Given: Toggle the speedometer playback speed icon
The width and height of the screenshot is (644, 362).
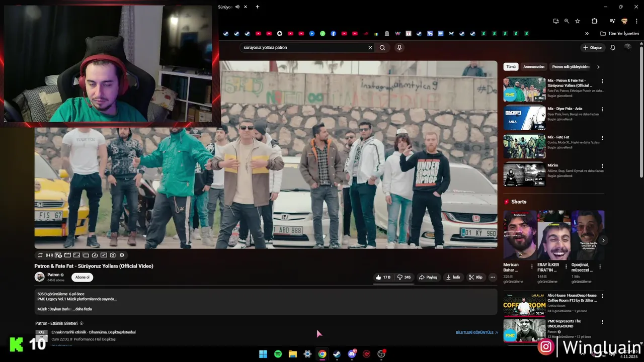Looking at the screenshot, I should pyautogui.click(x=95, y=255).
